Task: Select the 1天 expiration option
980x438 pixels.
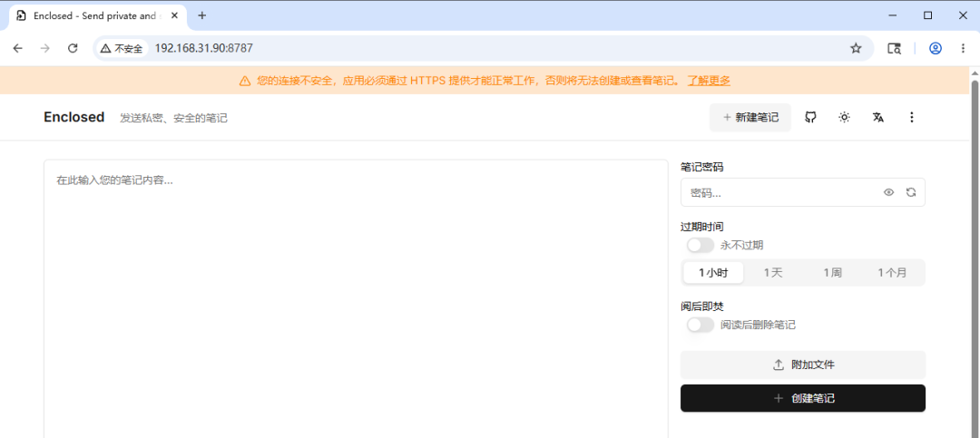Action: [773, 272]
